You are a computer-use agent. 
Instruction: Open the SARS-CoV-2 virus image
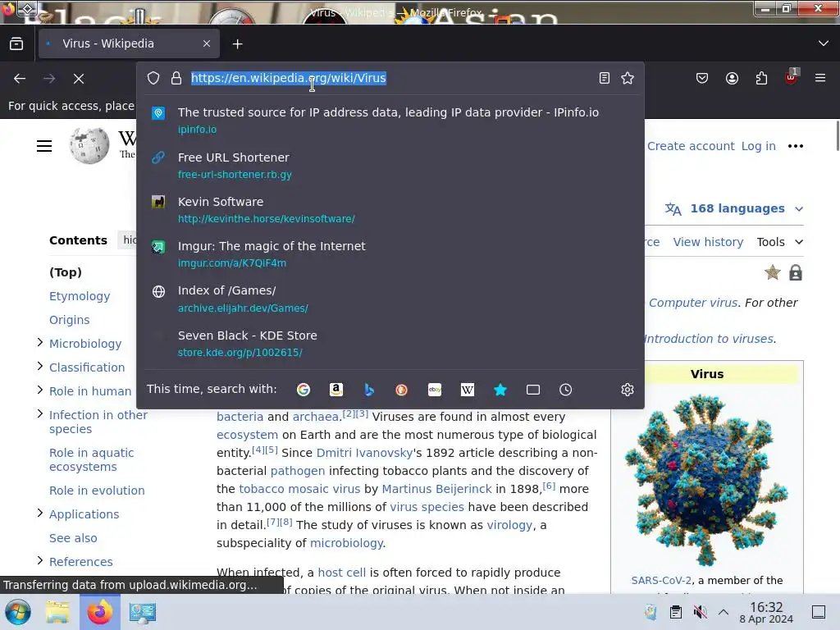point(706,479)
